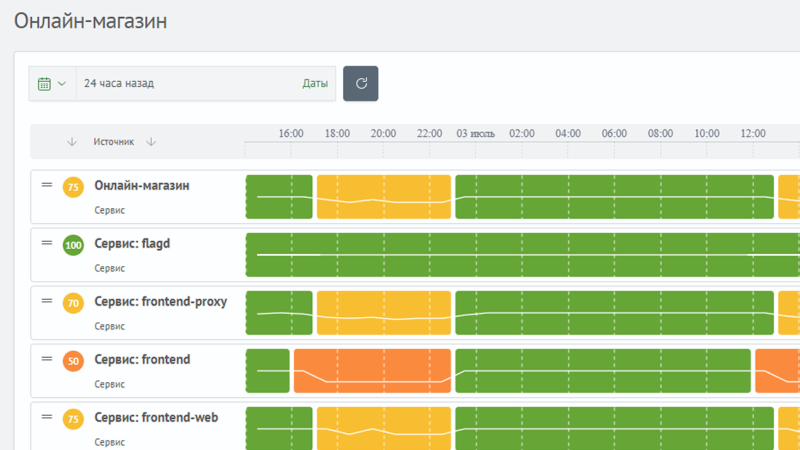
Task: Click the 22:00 time axis label
Action: click(430, 134)
